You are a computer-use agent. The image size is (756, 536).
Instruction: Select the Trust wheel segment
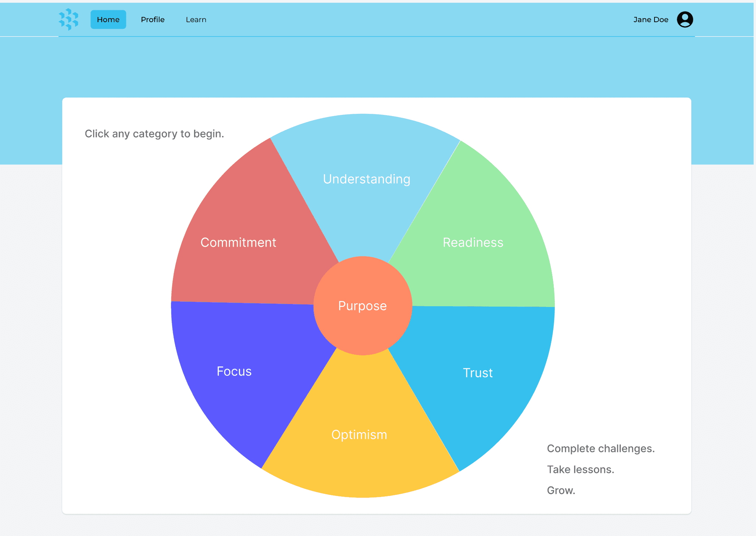pos(478,373)
